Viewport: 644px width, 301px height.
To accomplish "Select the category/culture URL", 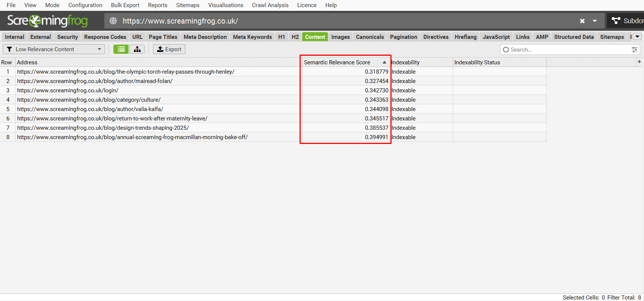I will tap(89, 99).
